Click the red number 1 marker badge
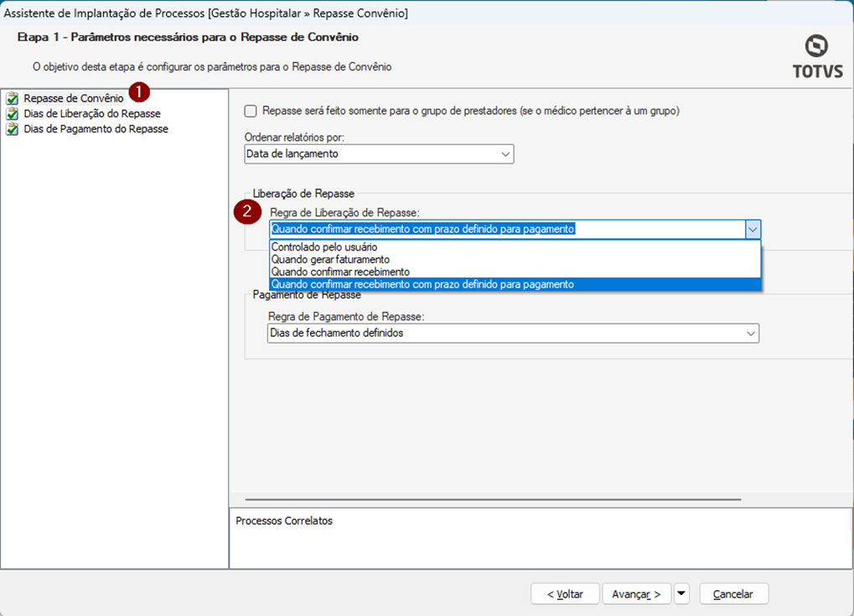Image resolution: width=854 pixels, height=616 pixels. click(x=140, y=91)
